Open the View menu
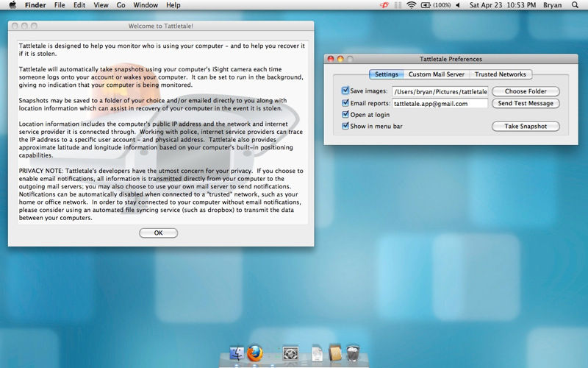 tap(101, 5)
